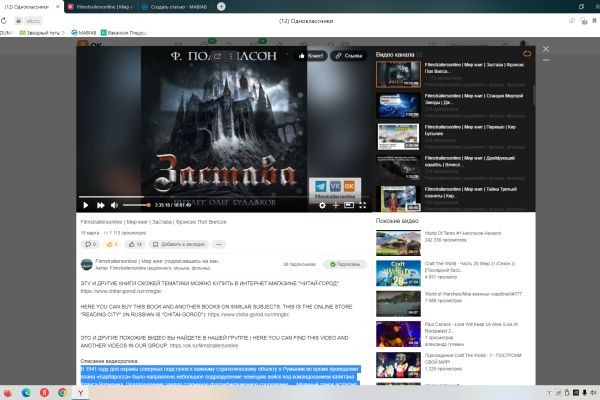Image resolution: width=600 pixels, height=400 pixels.
Task: Click the volume icon in system tray
Action: point(593,393)
